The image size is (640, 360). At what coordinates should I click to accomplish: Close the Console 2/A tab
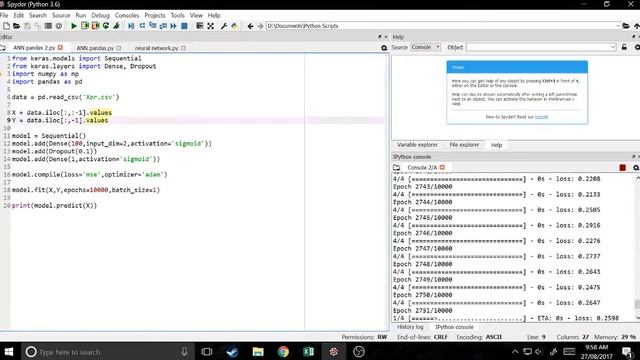(x=442, y=167)
